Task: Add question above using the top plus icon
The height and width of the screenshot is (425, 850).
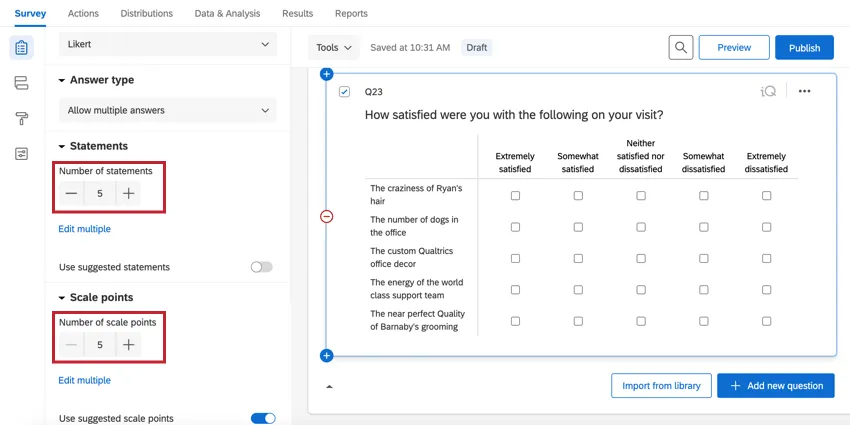Action: [326, 74]
